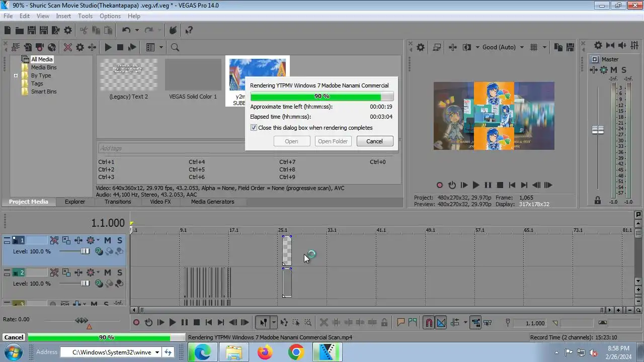Click the Search media magnifier icon

[175, 47]
